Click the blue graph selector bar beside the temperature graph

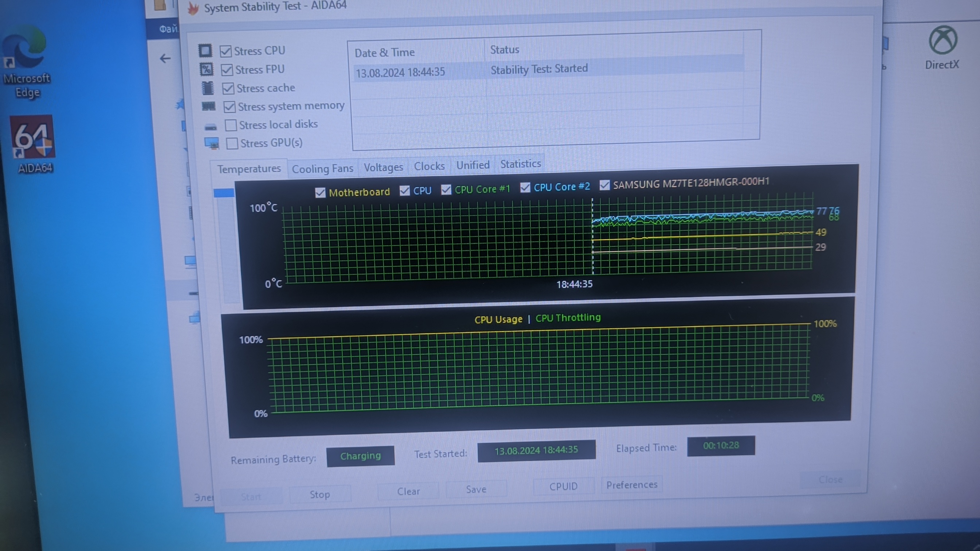tap(224, 193)
